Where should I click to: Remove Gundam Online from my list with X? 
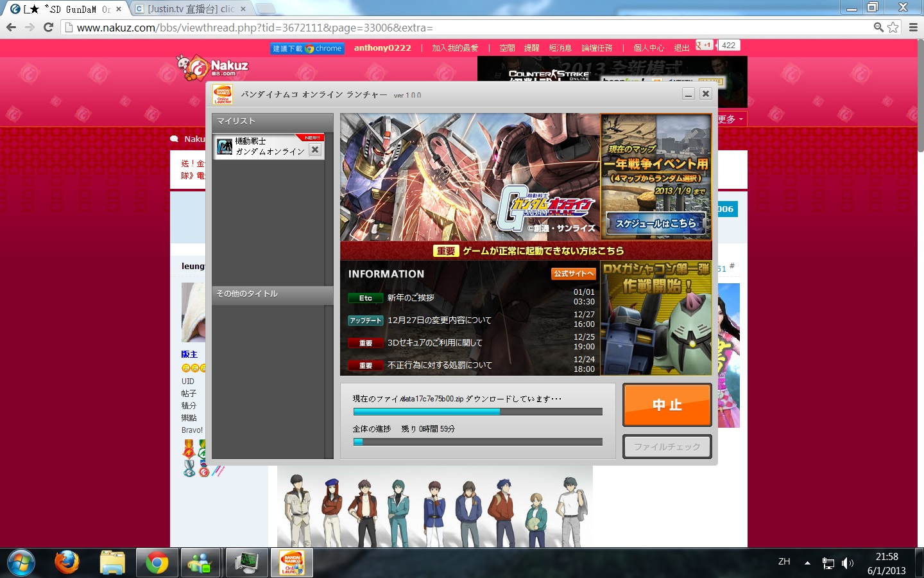(x=315, y=150)
